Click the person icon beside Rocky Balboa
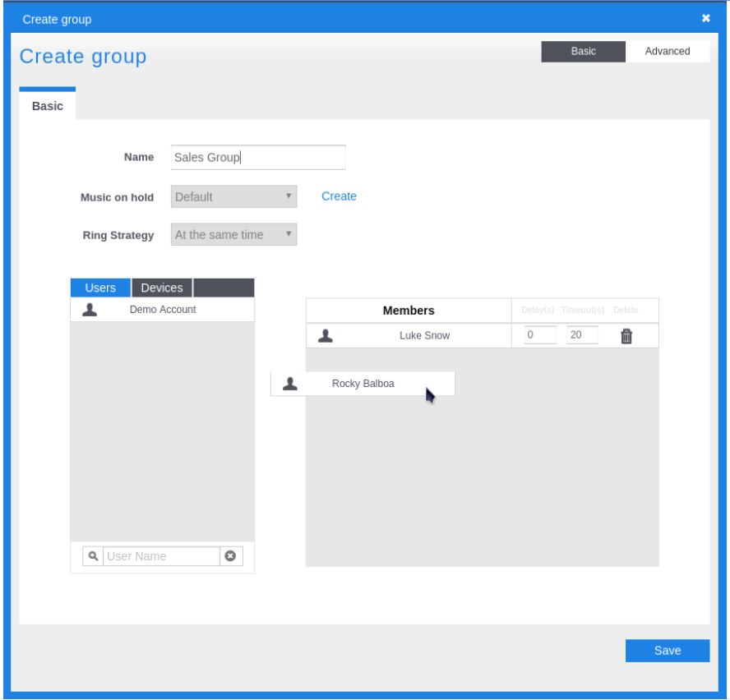This screenshot has height=700, width=730. (289, 383)
